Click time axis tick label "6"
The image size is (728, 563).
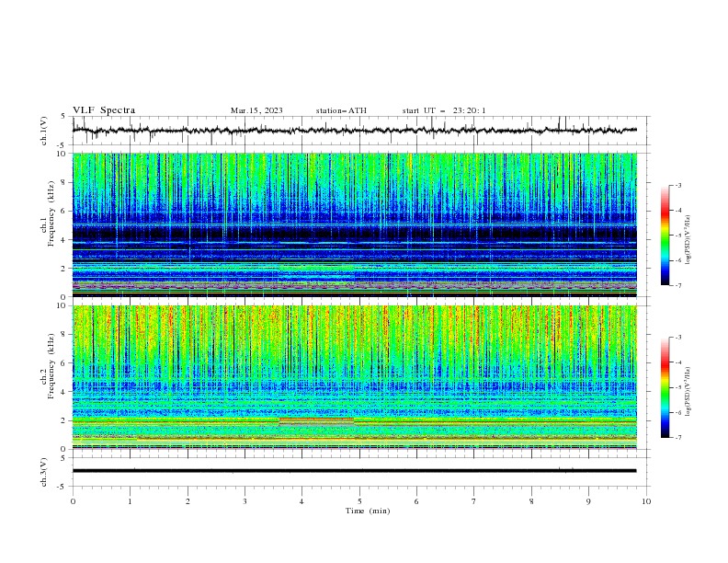click(x=417, y=501)
